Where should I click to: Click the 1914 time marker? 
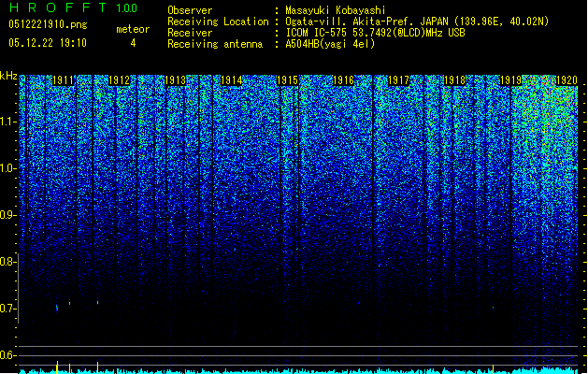tap(232, 80)
